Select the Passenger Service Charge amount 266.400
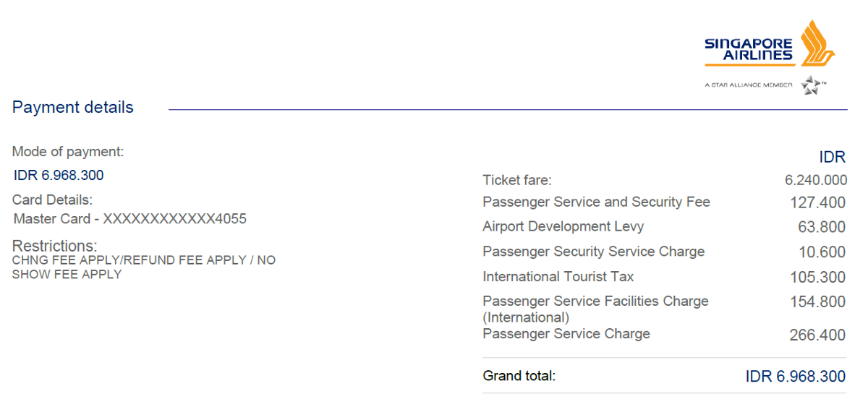Image resolution: width=868 pixels, height=407 pixels. pyautogui.click(x=817, y=335)
